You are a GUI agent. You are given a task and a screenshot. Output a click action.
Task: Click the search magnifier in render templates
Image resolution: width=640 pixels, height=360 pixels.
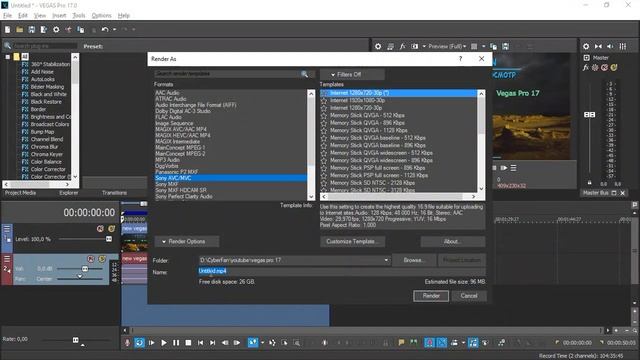coord(304,74)
